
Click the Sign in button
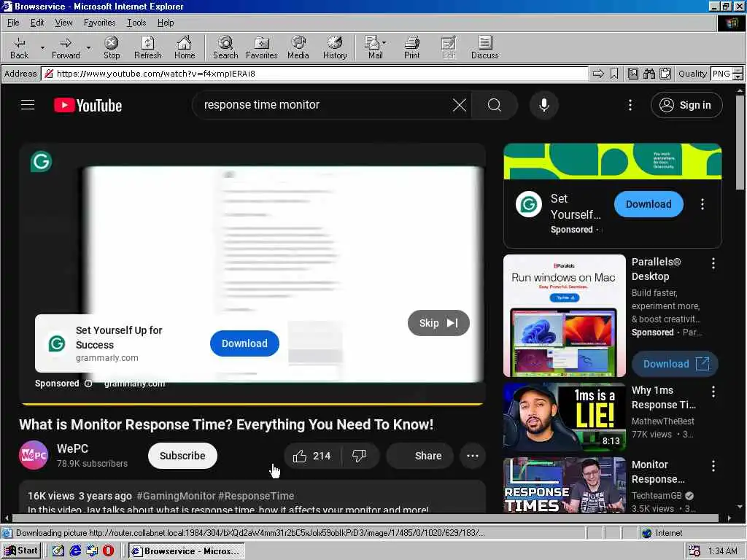(x=686, y=105)
